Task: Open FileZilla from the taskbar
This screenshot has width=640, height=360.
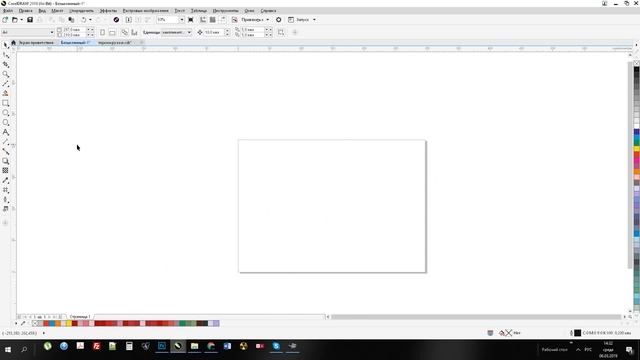Action: click(96, 346)
